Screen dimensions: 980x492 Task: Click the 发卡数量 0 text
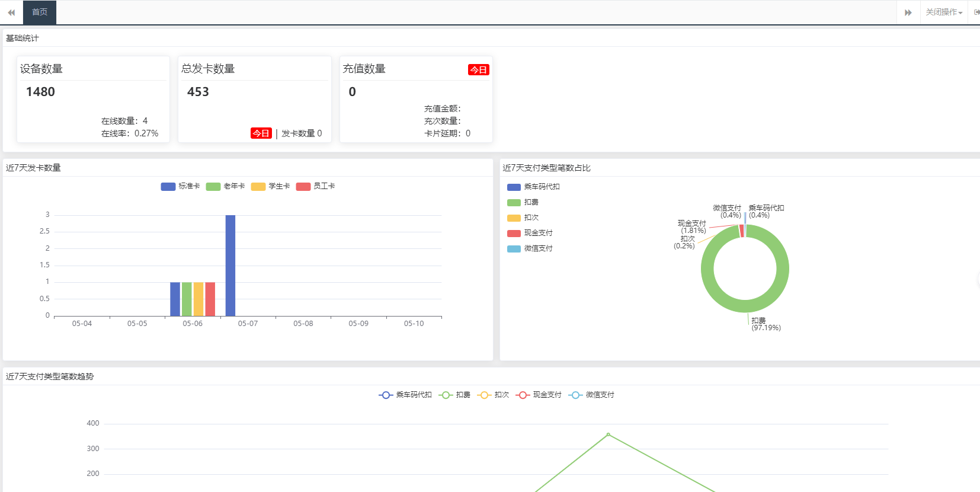[x=302, y=133]
